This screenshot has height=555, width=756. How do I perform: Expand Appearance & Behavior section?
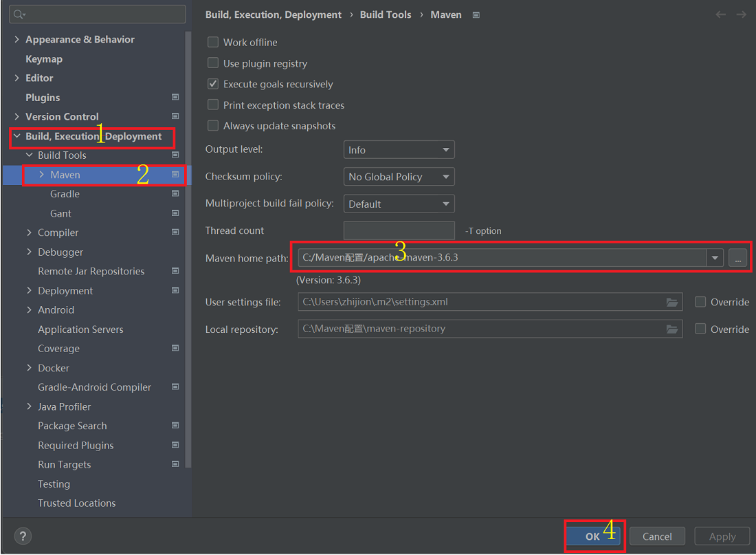(17, 39)
